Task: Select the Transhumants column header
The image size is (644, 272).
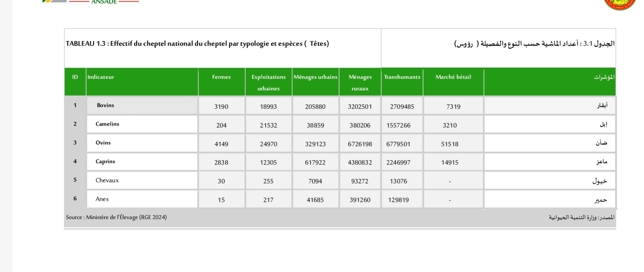Action: pos(402,82)
